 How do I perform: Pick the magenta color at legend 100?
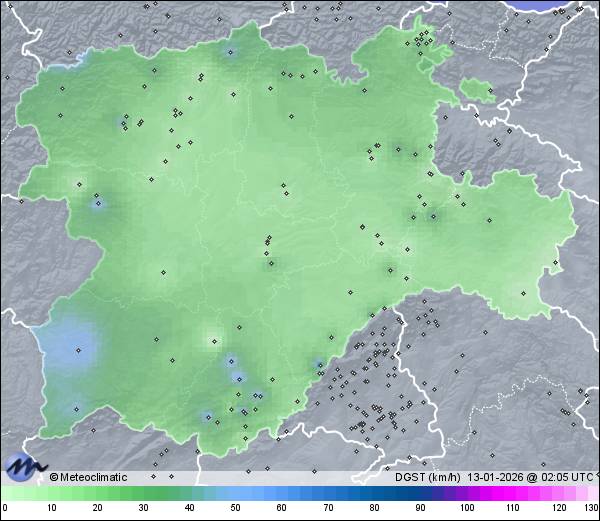pyautogui.click(x=466, y=493)
